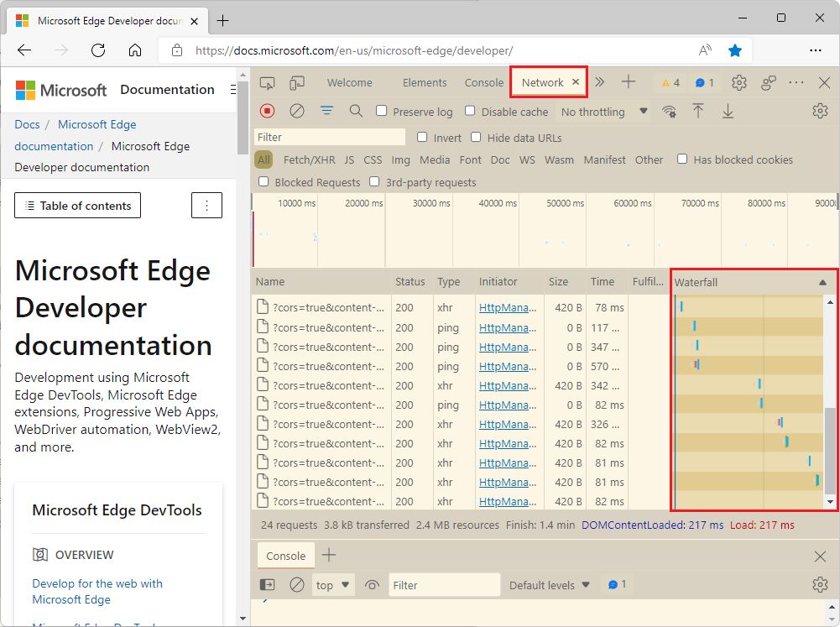
Task: Go to the home page
Action: click(135, 50)
